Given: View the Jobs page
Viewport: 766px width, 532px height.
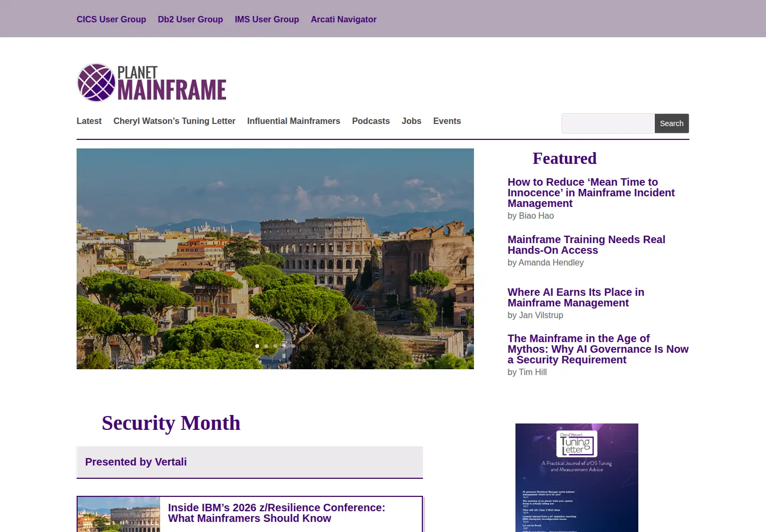Looking at the screenshot, I should tap(412, 121).
